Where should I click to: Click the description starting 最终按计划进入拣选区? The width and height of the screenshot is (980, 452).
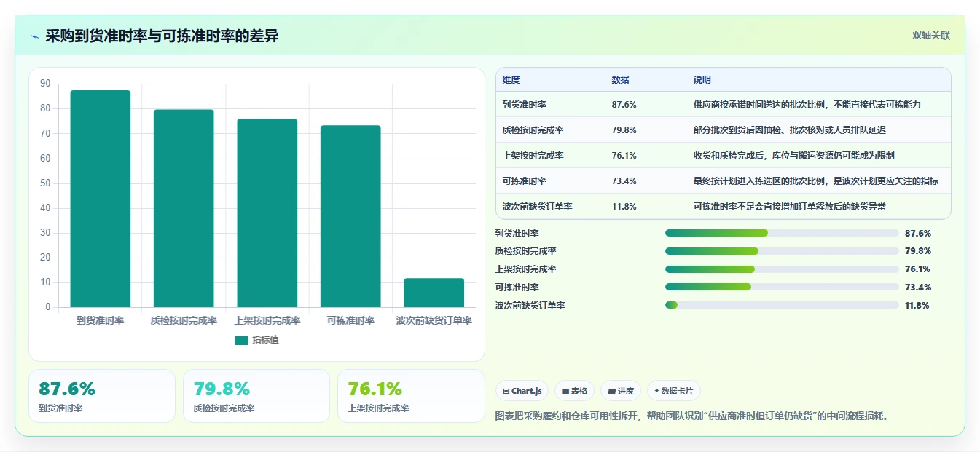click(816, 181)
